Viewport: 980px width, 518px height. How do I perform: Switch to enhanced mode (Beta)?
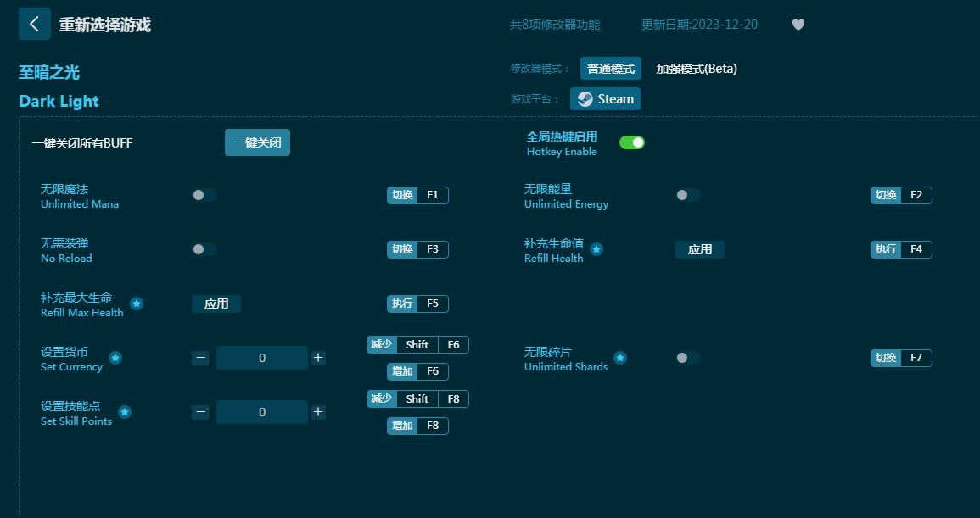point(696,69)
